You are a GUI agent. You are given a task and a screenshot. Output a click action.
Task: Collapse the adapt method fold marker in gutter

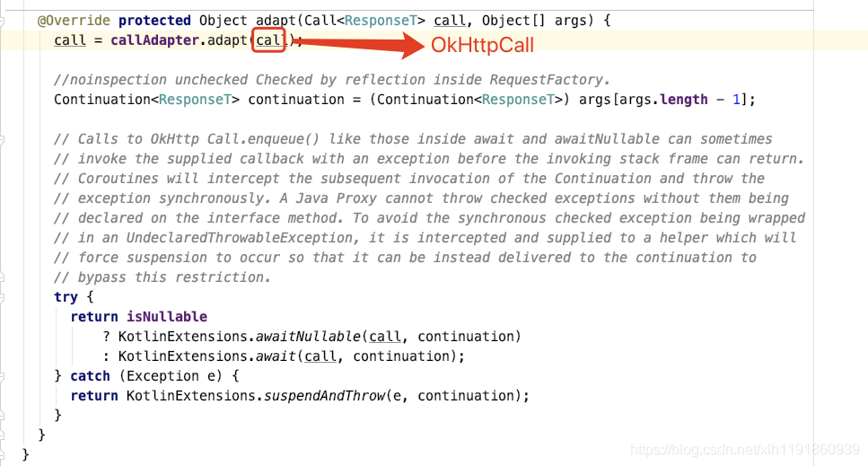pyautogui.click(x=2, y=21)
